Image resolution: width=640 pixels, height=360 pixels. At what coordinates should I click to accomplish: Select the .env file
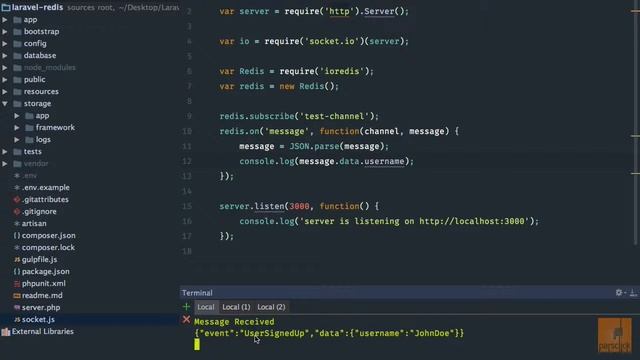[30, 176]
